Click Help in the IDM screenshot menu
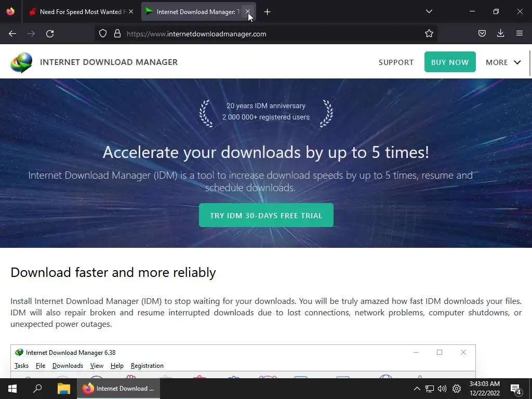The width and height of the screenshot is (532, 399). 117,365
